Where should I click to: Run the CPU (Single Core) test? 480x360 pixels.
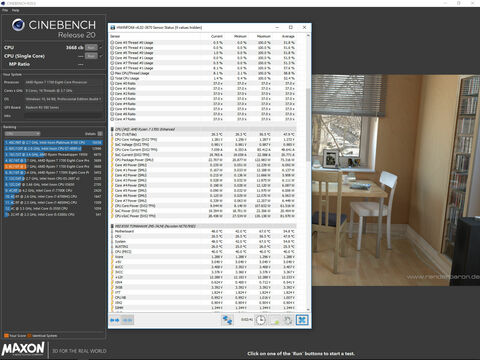click(x=91, y=56)
